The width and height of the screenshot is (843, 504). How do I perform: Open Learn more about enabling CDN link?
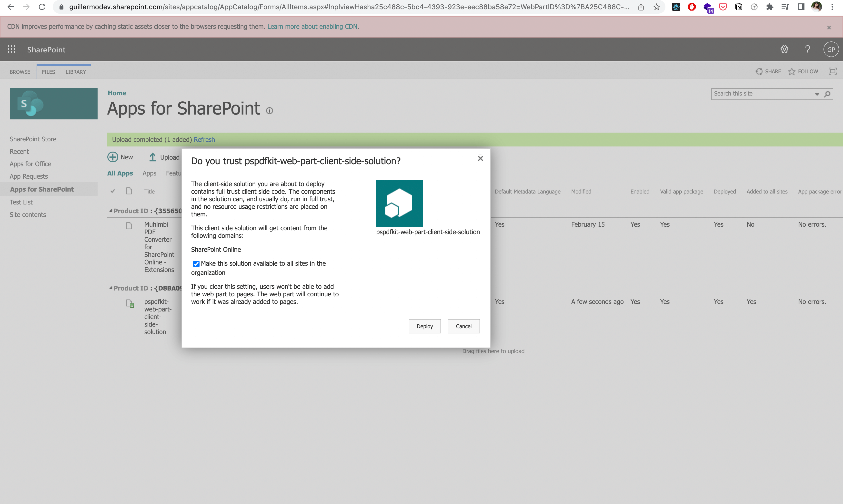[312, 27]
